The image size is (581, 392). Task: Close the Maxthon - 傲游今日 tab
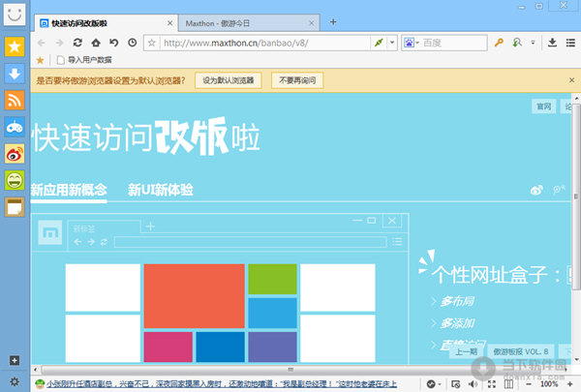(311, 23)
